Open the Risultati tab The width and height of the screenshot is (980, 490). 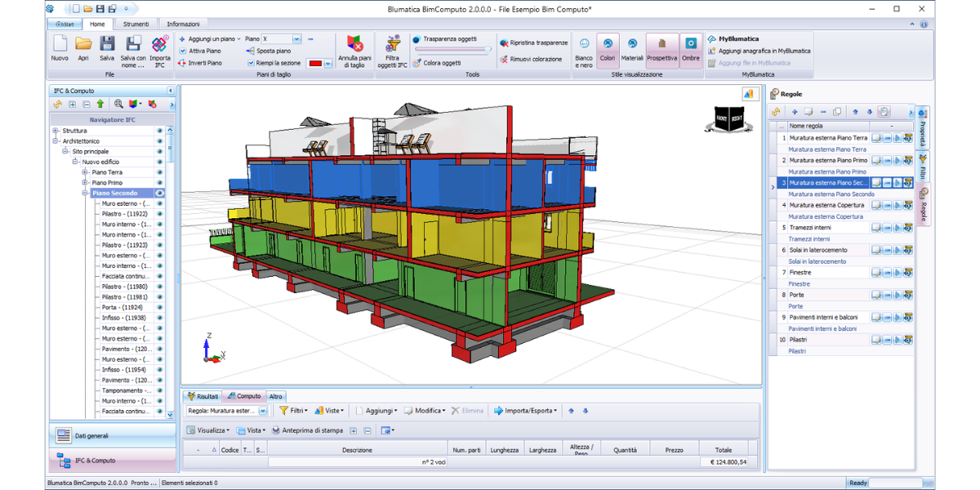(x=203, y=396)
